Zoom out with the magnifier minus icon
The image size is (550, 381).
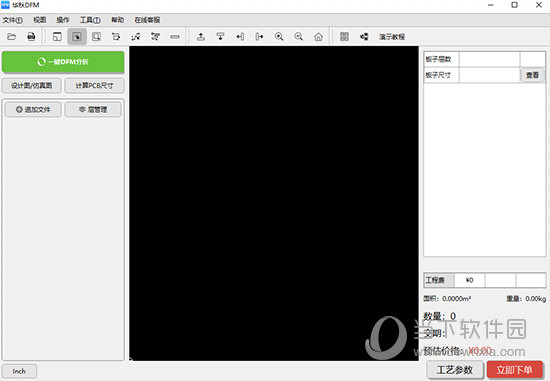(299, 36)
